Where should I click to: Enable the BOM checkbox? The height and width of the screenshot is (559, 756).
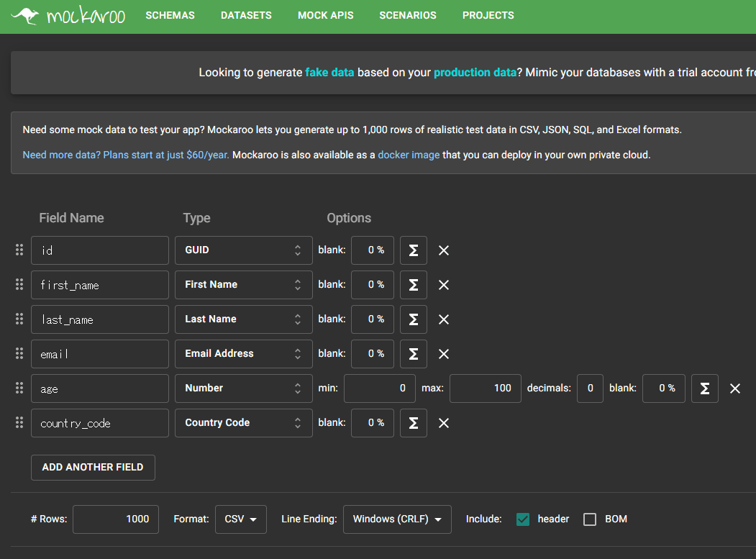590,519
